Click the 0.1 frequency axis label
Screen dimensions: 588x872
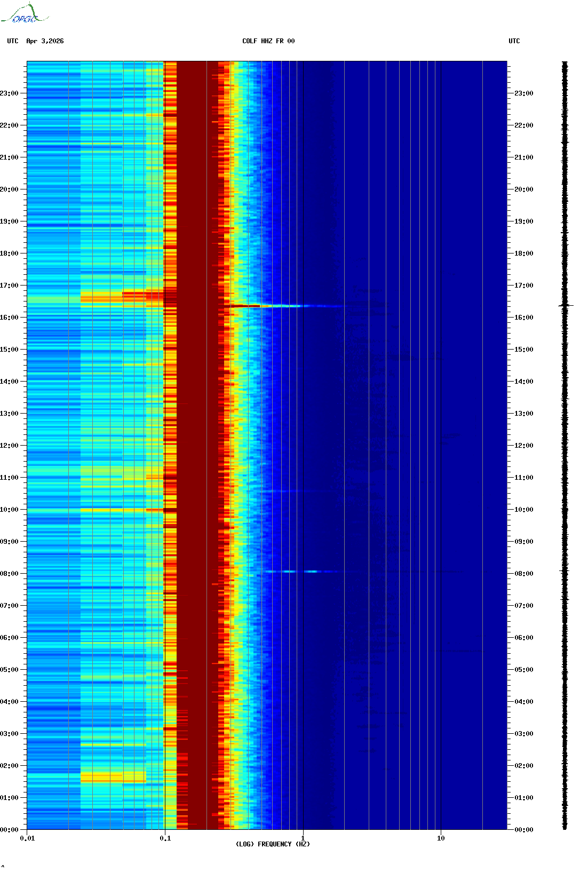coord(165,838)
